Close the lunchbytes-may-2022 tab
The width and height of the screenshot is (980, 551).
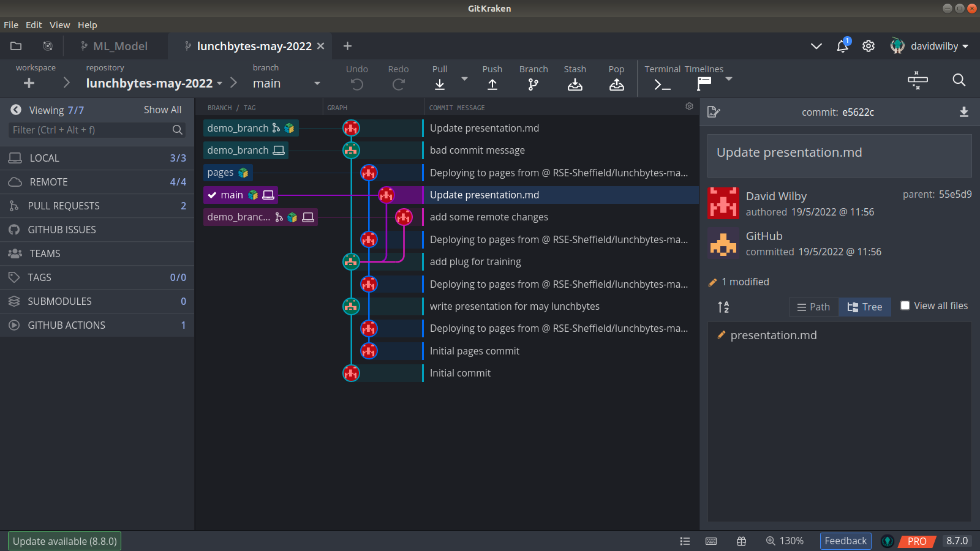click(320, 46)
